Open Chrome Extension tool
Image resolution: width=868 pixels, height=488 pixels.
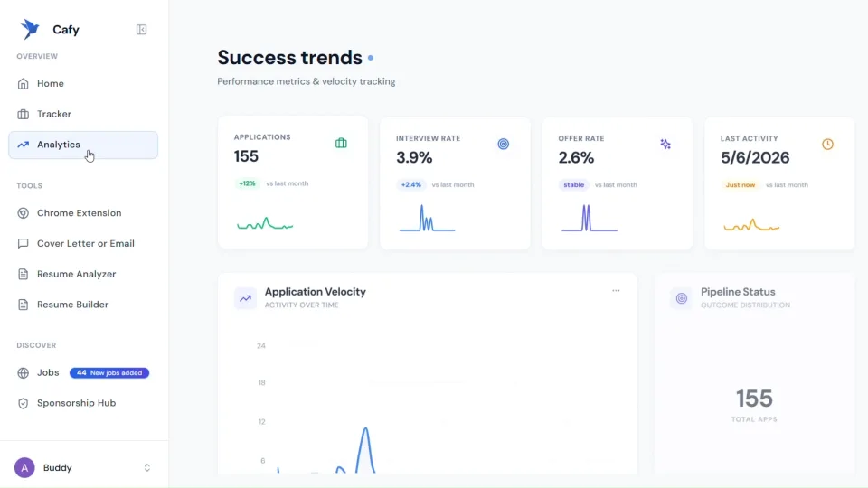click(83, 213)
